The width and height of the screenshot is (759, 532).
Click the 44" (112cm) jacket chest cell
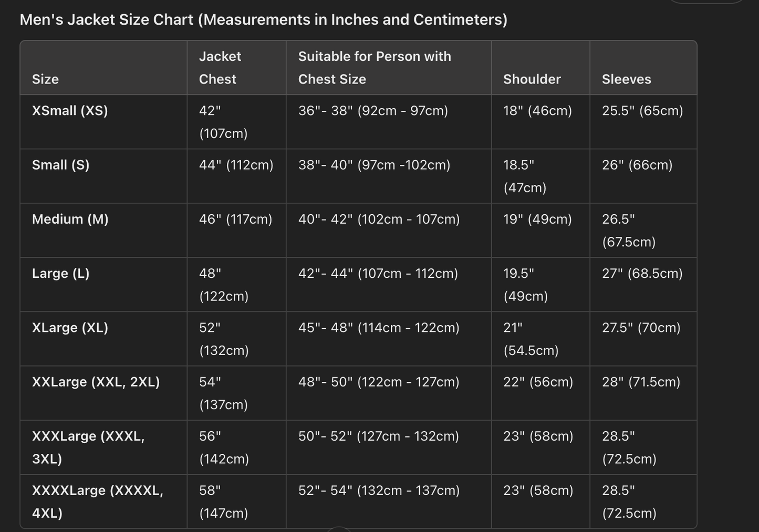coord(236,165)
